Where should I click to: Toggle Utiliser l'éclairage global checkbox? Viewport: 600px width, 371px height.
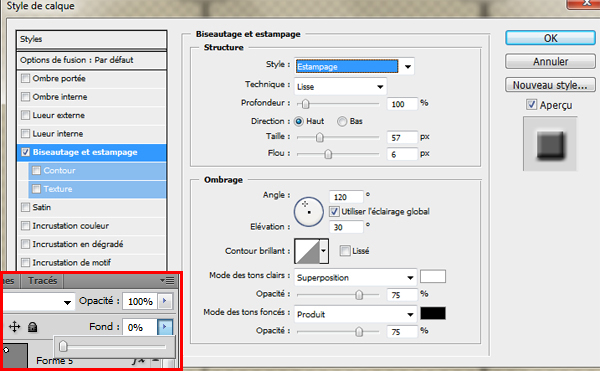(x=334, y=212)
